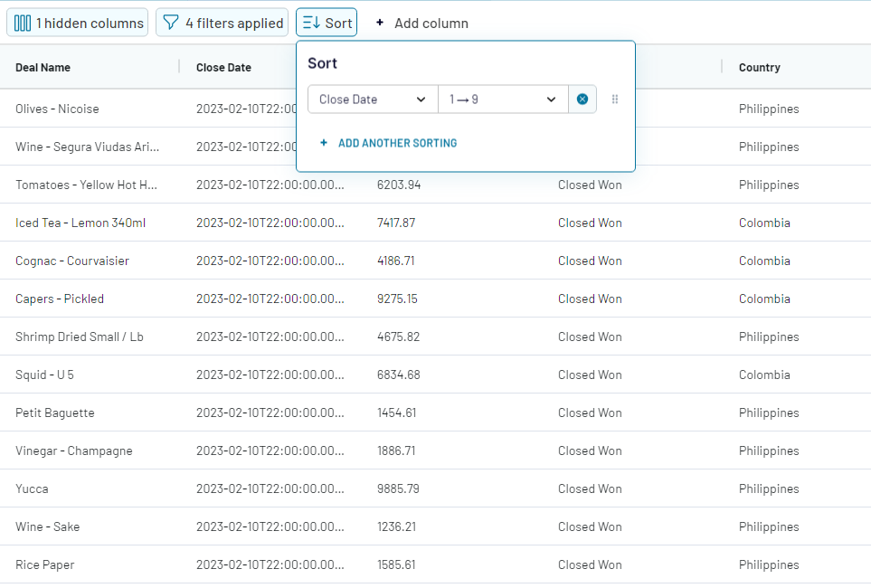This screenshot has width=871, height=588.
Task: Open the Close Date field dropdown
Action: click(x=372, y=100)
